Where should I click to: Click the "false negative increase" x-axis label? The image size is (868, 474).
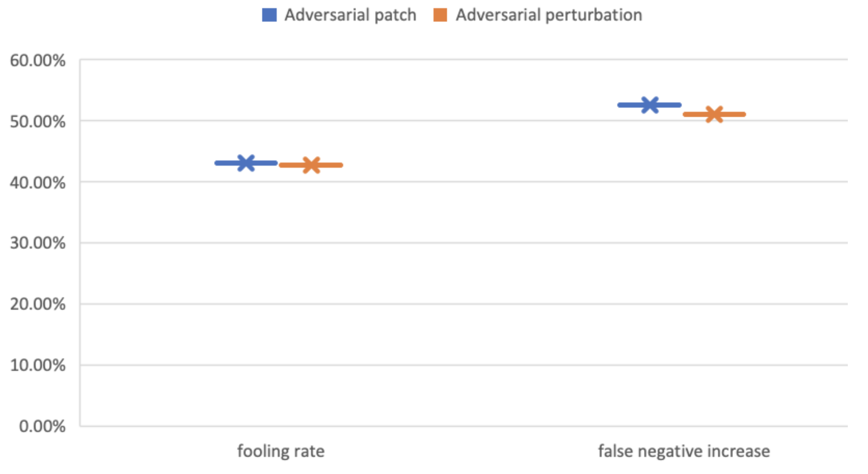684,451
